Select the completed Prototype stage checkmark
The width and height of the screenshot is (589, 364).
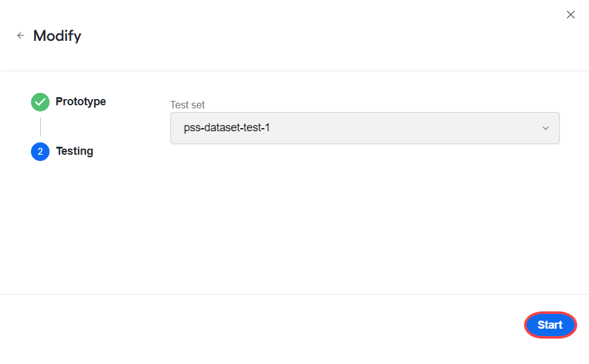click(40, 102)
